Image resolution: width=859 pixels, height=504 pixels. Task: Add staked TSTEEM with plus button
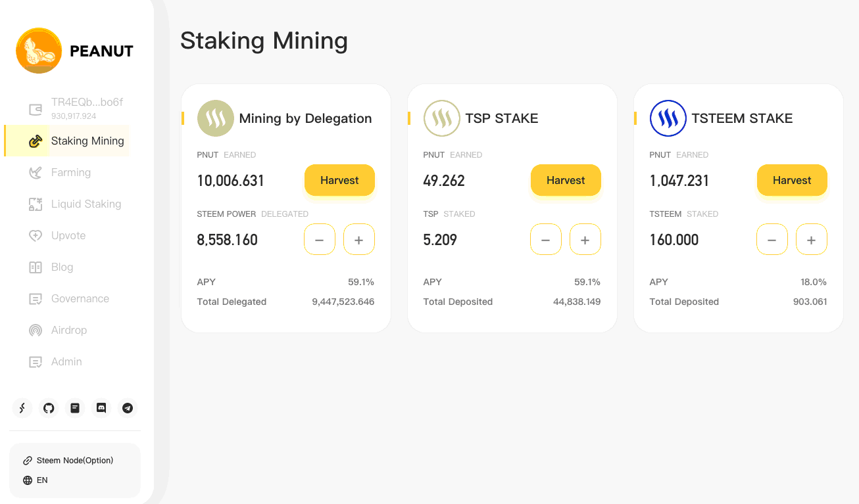coord(812,240)
